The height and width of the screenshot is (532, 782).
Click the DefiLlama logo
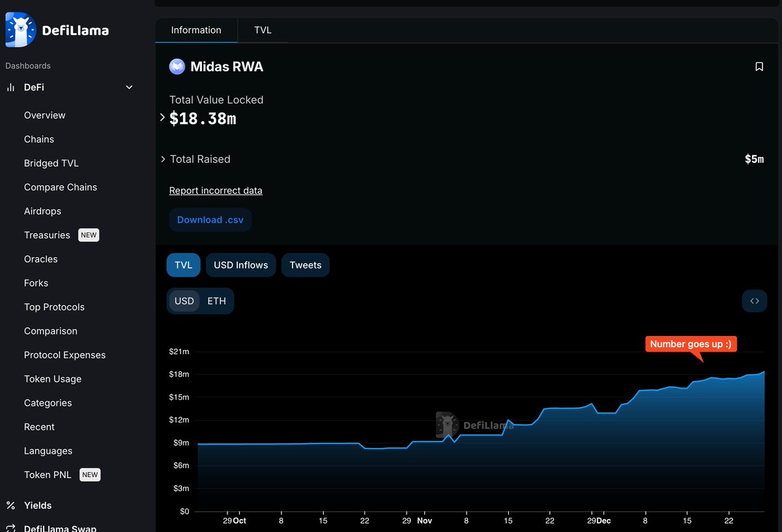(57, 30)
